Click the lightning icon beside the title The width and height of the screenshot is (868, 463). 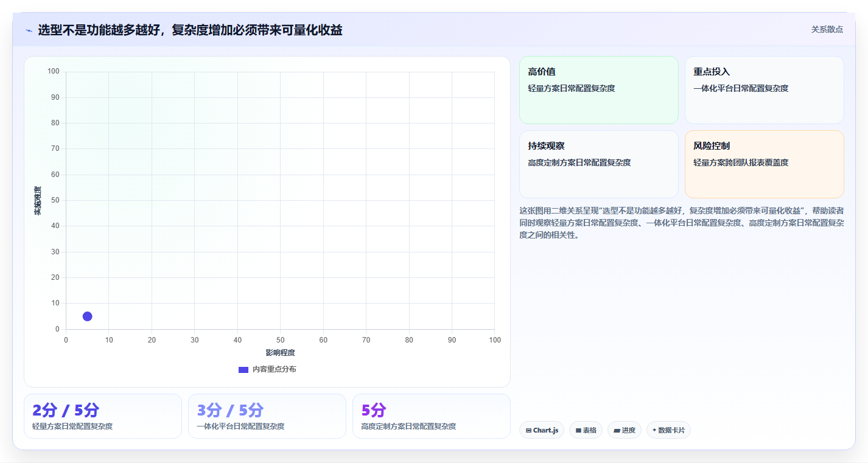[29, 30]
